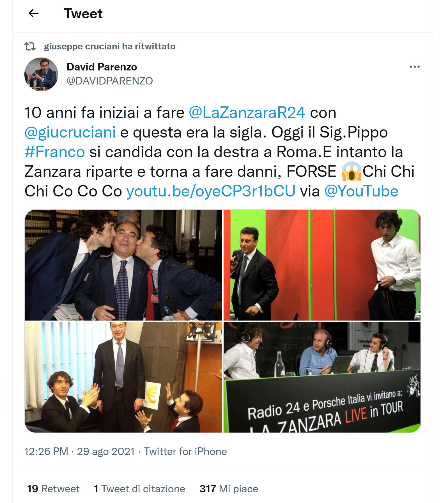Follow the @LaZanzaraR24 mention
The image size is (448, 503).
(247, 113)
